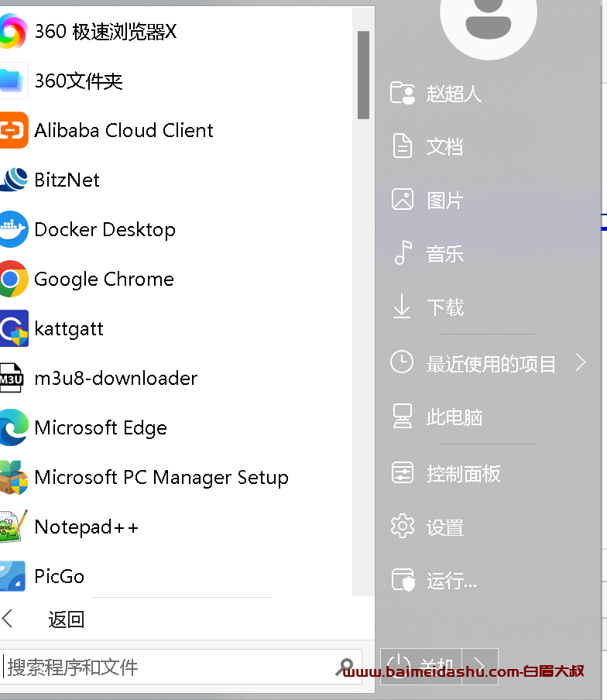Click the download arrow icon beside 下载
607x700 pixels.
click(402, 307)
